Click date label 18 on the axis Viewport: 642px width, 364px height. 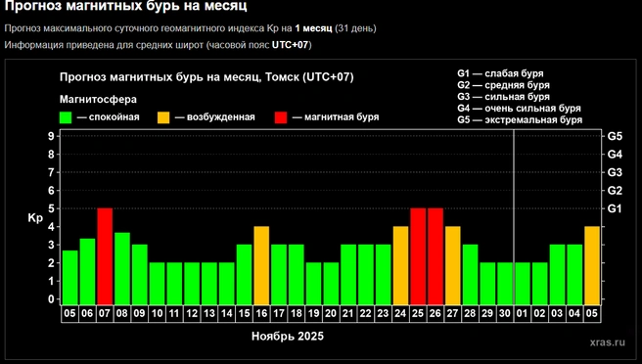tap(296, 314)
